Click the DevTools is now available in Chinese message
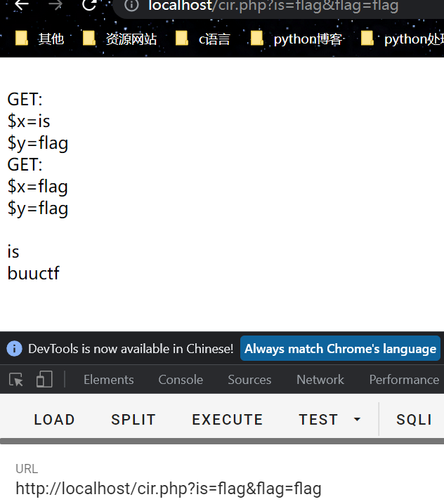 click(x=131, y=349)
